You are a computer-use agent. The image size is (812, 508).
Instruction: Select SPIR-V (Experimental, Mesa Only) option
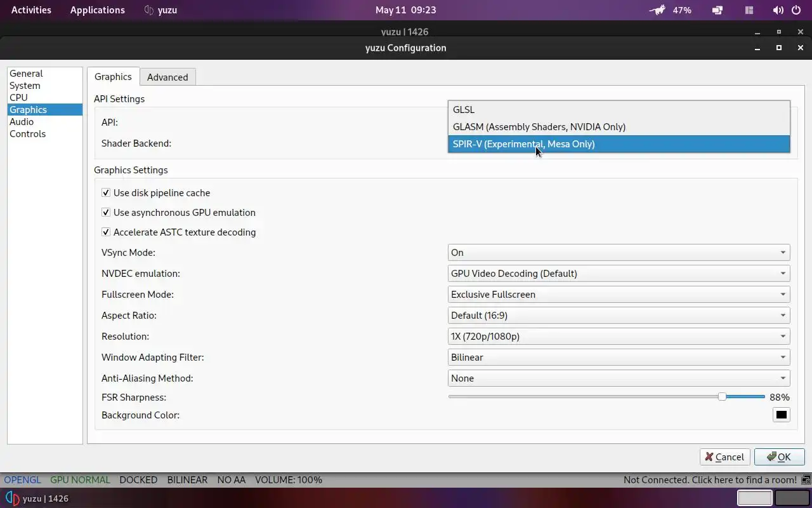(619, 144)
